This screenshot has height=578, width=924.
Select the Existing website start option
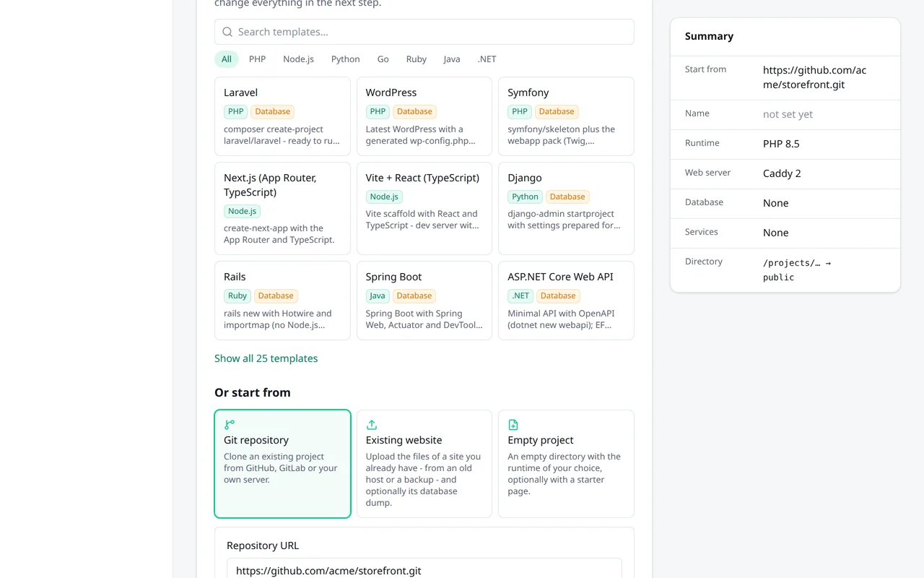pos(424,464)
